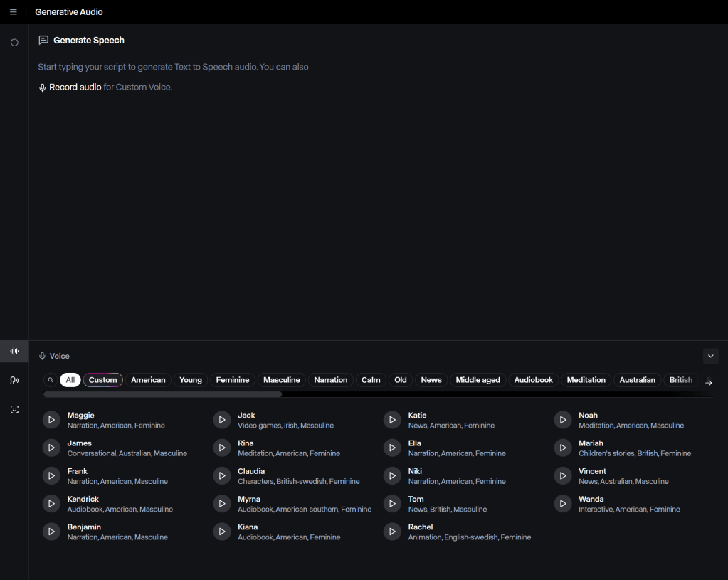Click the horizontal filter scrollbar
728x580 pixels.
[x=162, y=394]
